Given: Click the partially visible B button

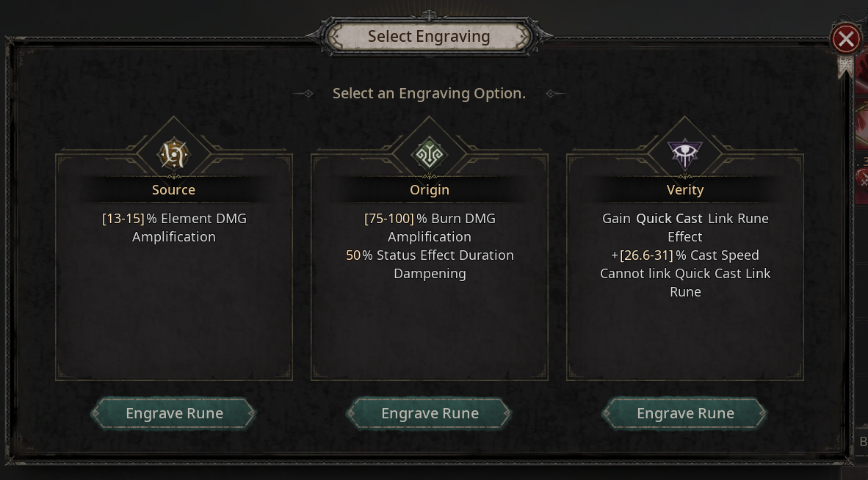Looking at the screenshot, I should [862, 441].
